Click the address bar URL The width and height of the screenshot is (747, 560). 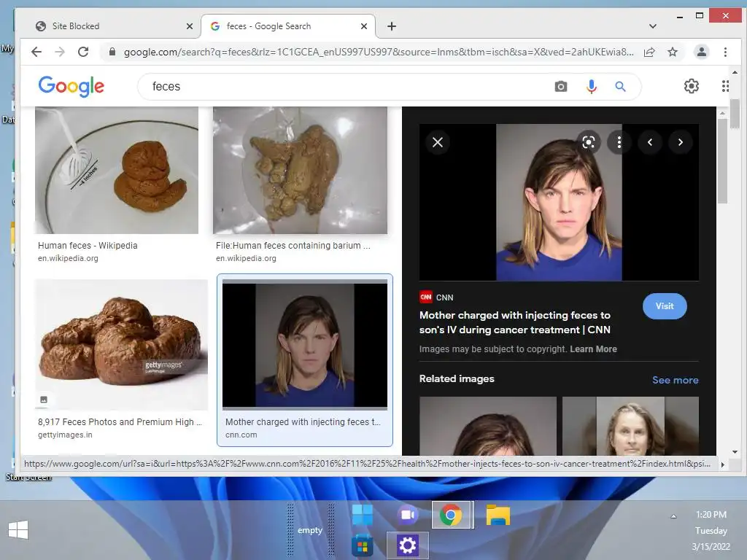coord(379,52)
